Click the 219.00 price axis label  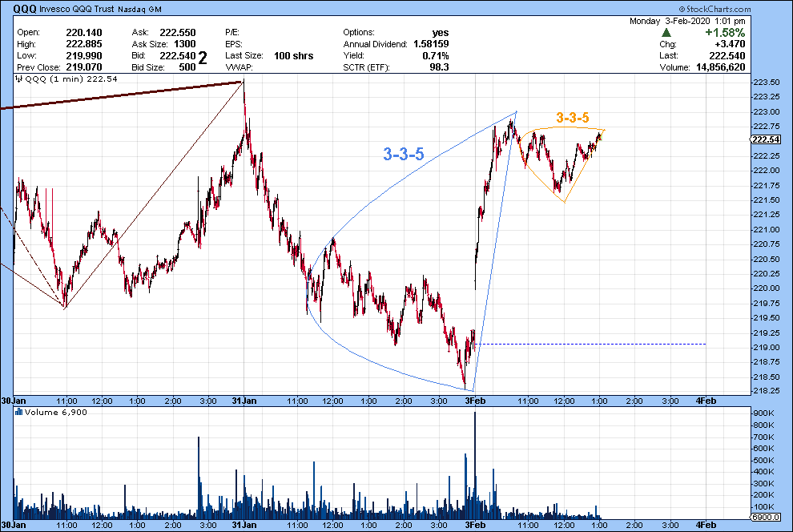(767, 348)
